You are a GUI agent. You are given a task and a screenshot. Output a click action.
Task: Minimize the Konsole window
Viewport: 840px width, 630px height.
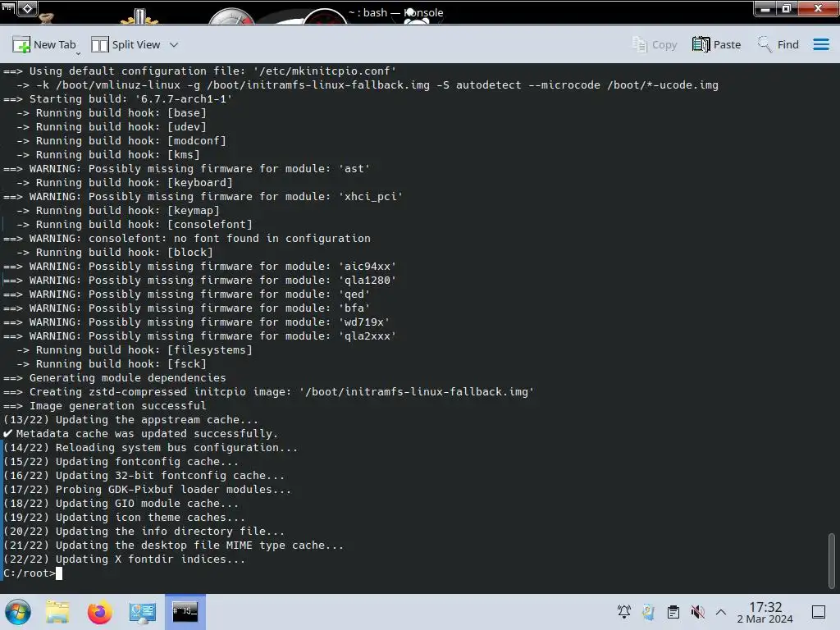point(765,8)
